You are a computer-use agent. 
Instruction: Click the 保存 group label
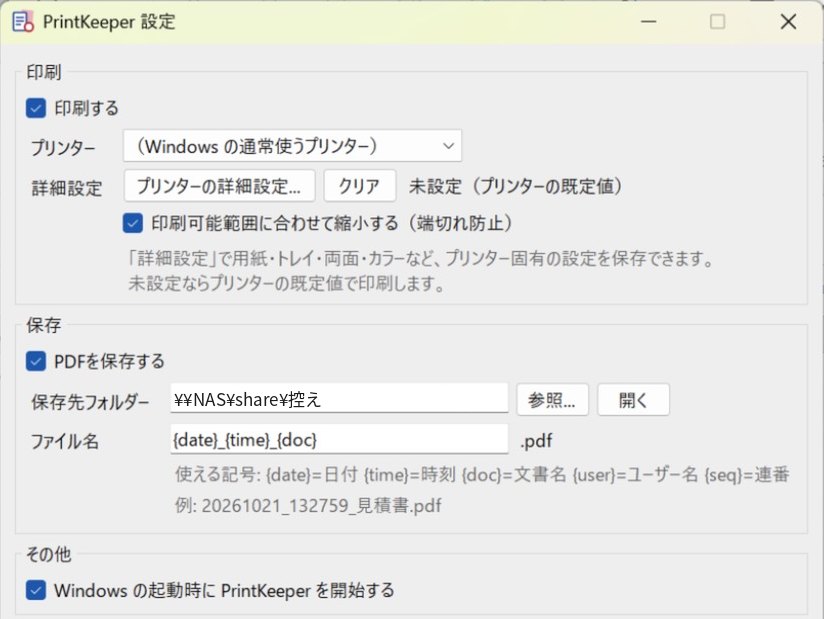pos(44,325)
